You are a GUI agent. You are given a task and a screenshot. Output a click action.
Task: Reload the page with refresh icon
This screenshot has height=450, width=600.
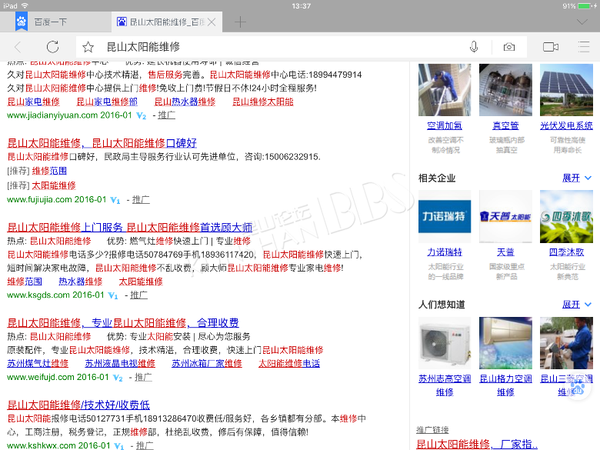coord(53,47)
